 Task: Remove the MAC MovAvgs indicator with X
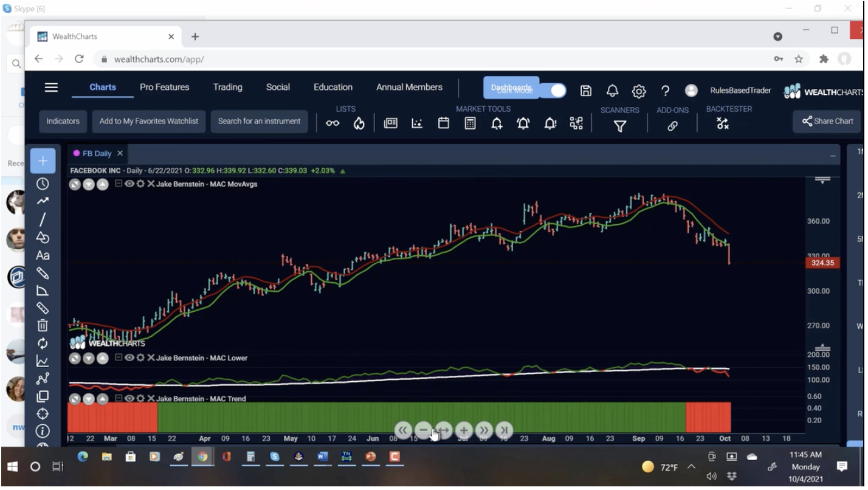point(151,184)
